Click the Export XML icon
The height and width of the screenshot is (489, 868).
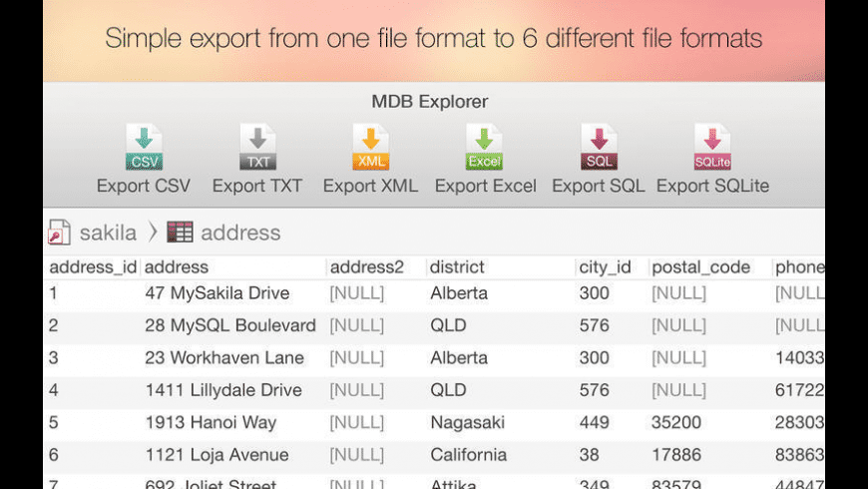click(371, 147)
